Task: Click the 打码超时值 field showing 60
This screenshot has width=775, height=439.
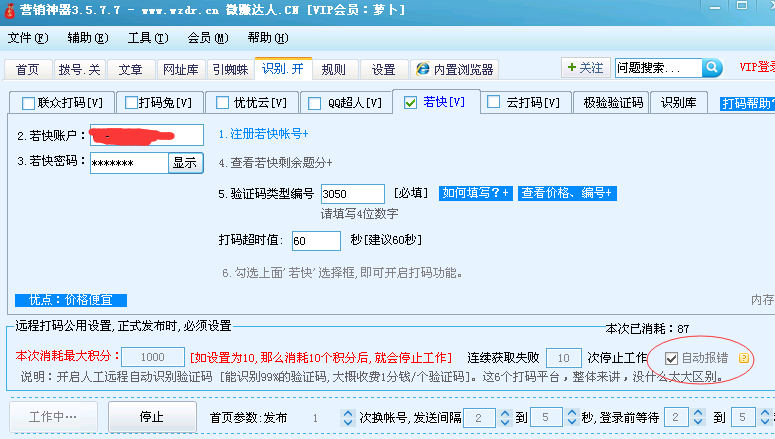Action: [316, 241]
